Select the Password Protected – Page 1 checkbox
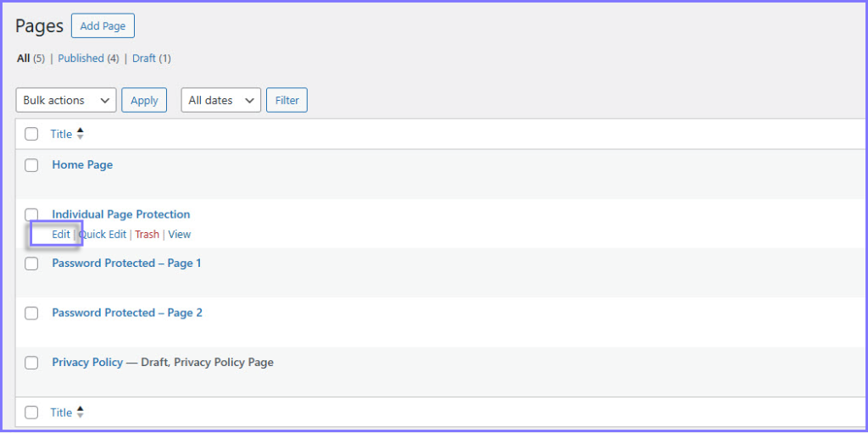This screenshot has height=433, width=868. pyautogui.click(x=31, y=264)
